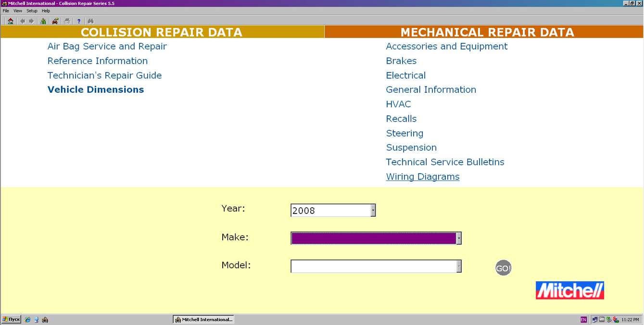Screen dimensions: 644x325
Task: Open the Wiring Diagrams link
Action: pos(422,177)
